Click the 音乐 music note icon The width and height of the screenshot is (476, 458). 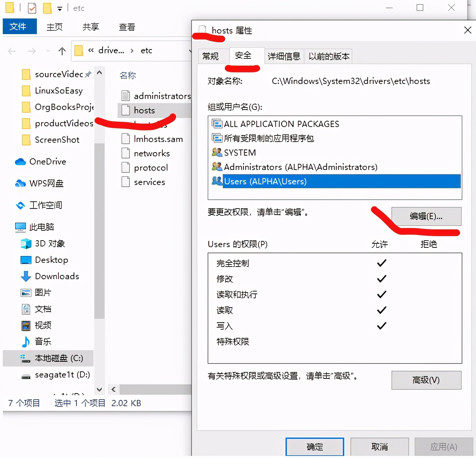coord(26,342)
